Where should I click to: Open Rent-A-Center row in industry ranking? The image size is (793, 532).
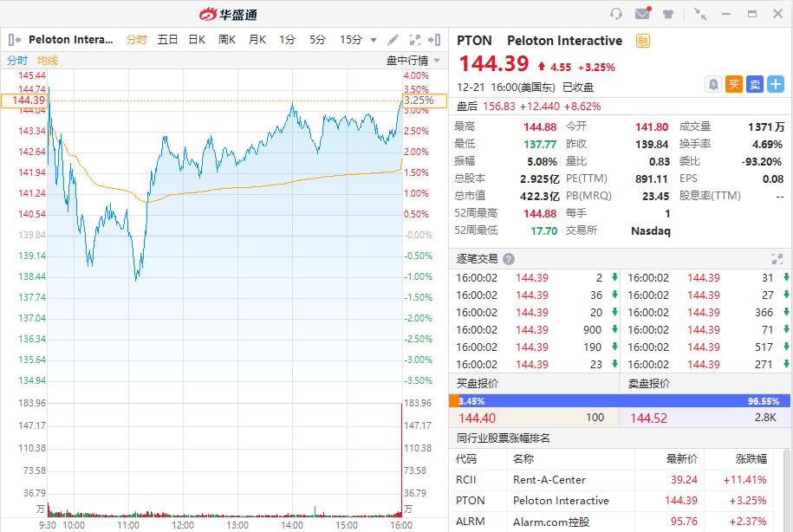(618, 479)
